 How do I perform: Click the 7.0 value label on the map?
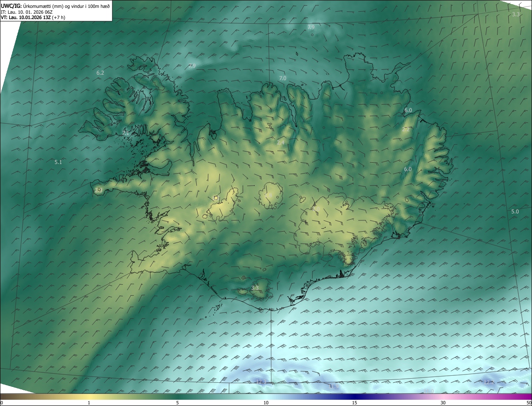(283, 78)
